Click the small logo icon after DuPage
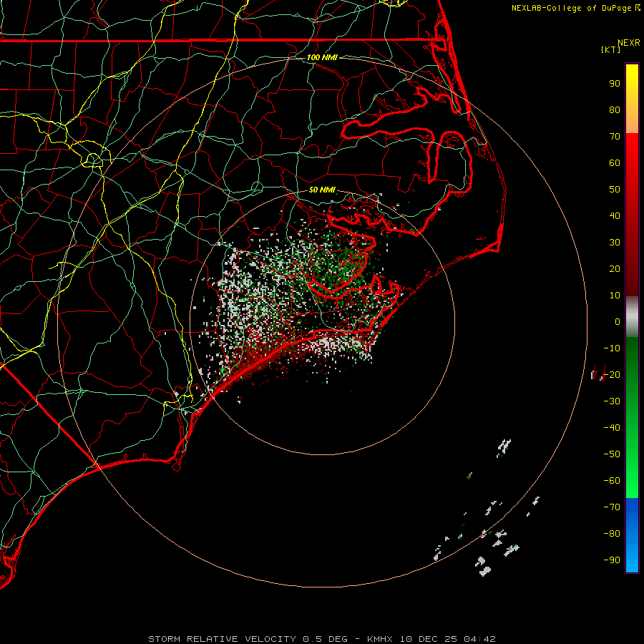The height and width of the screenshot is (644, 644). (638, 8)
